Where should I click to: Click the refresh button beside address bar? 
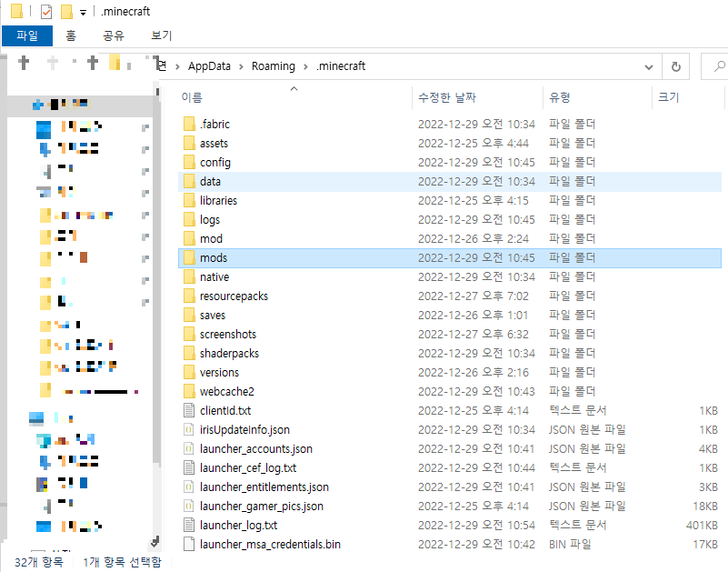pos(676,66)
